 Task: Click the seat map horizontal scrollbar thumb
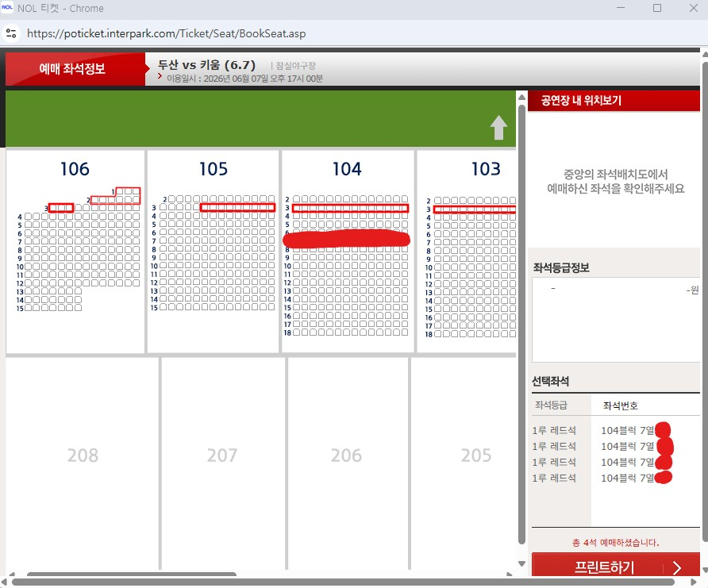[x=132, y=574]
